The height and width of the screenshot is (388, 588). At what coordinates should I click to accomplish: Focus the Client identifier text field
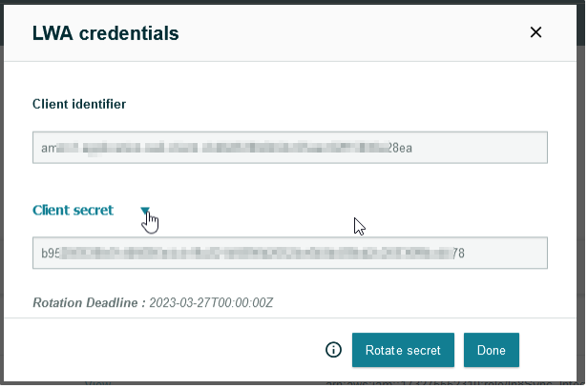[289, 148]
